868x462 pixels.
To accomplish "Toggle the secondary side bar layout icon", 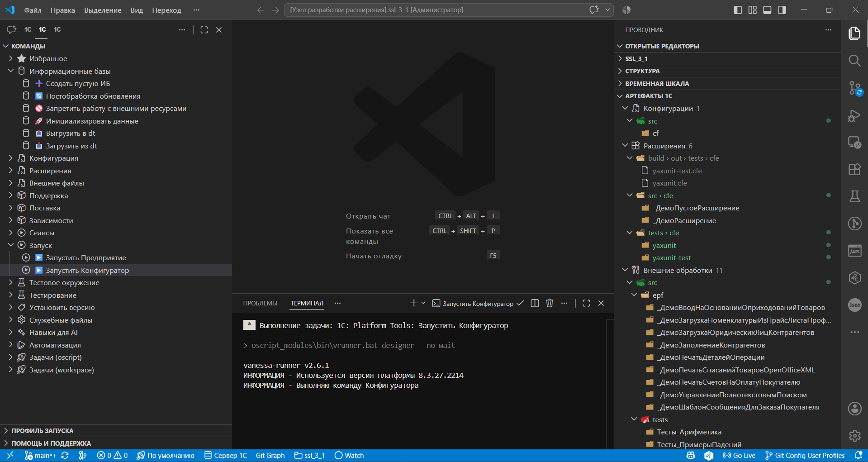I will point(782,10).
